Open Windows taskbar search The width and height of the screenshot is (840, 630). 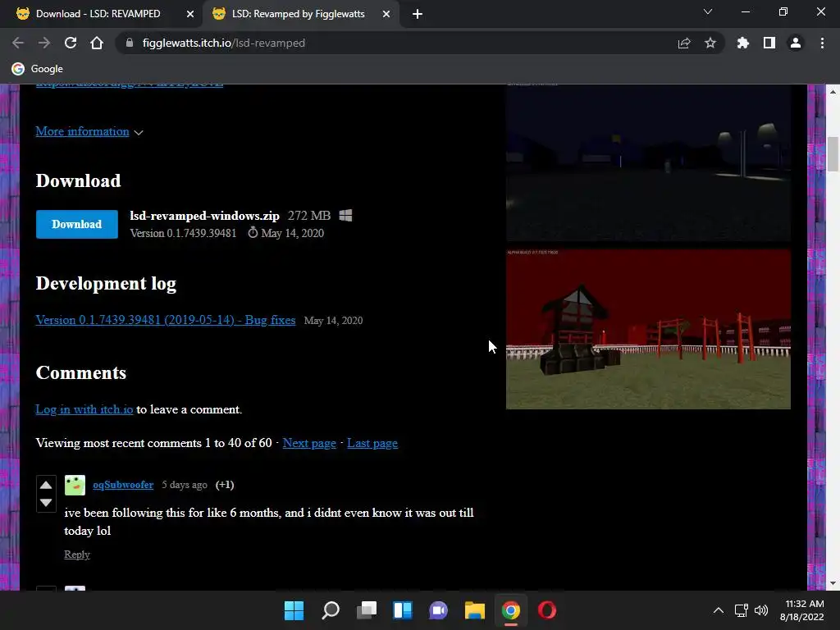click(x=331, y=610)
